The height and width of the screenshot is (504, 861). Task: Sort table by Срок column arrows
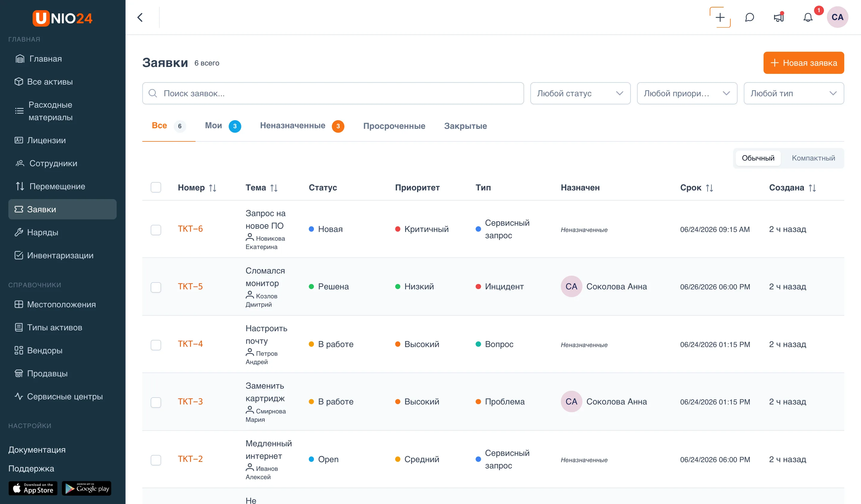pos(709,188)
